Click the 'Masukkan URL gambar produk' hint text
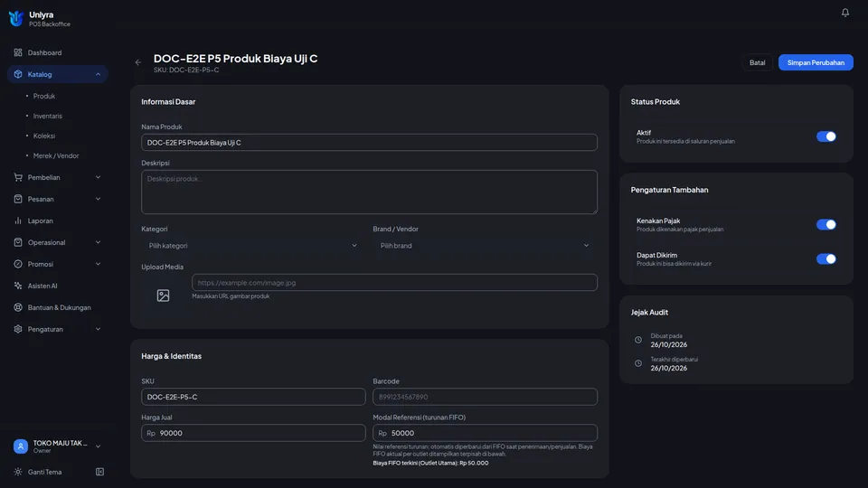Viewport: 868px width, 488px height. (231, 296)
